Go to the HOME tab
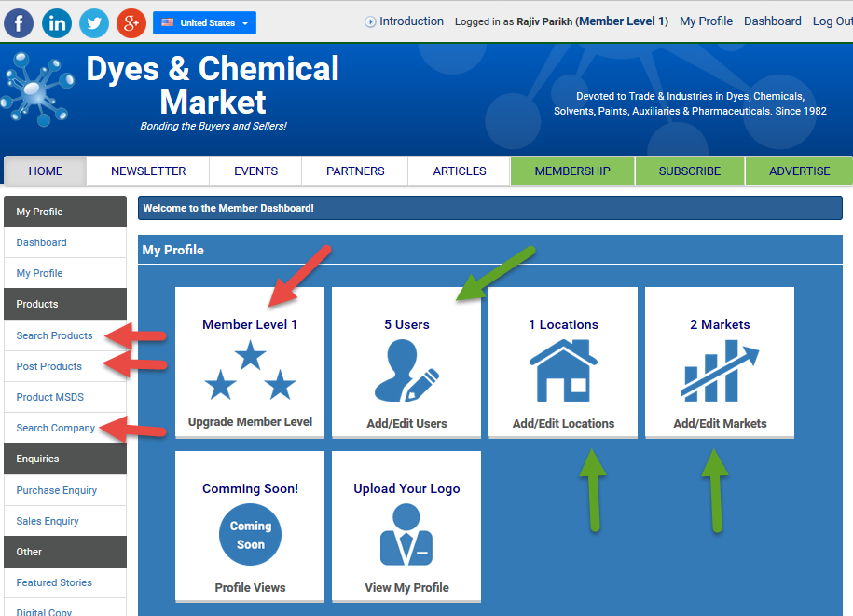 (45, 171)
